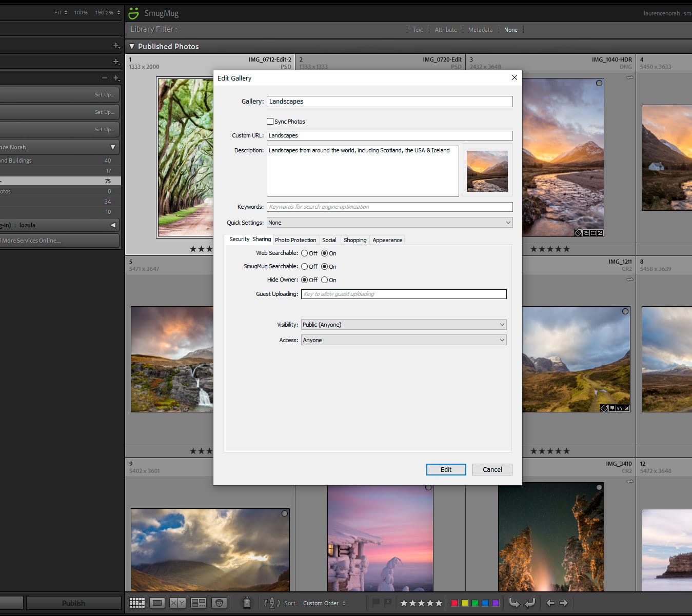Select the Survey view icon
The width and height of the screenshot is (692, 616).
tap(199, 603)
